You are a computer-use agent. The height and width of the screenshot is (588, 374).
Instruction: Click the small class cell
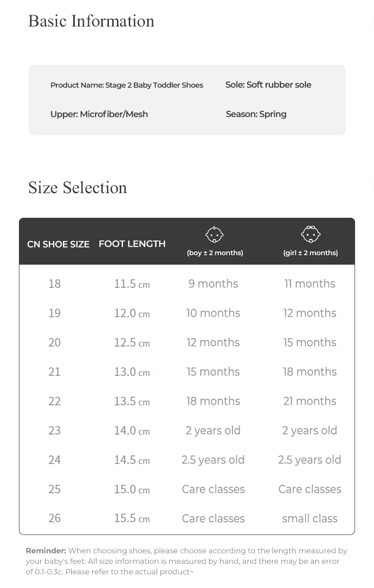pyautogui.click(x=310, y=518)
